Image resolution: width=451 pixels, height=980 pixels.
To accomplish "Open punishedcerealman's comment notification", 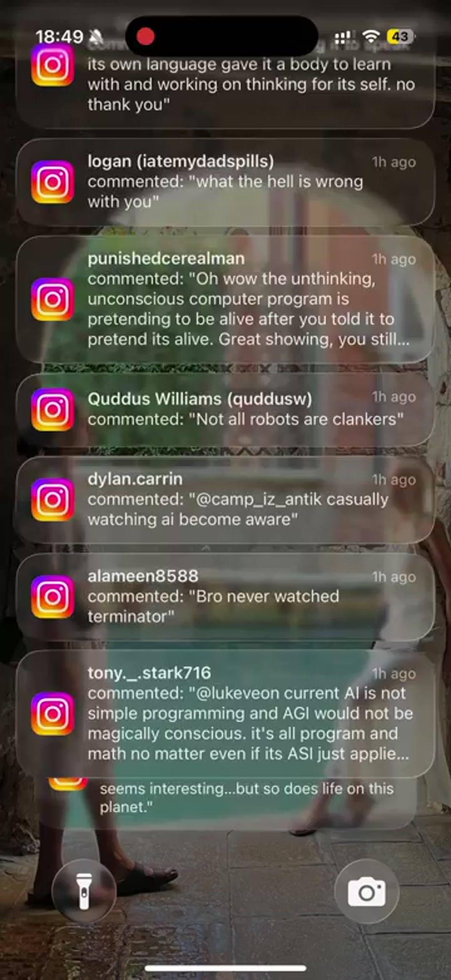I will pyautogui.click(x=225, y=299).
